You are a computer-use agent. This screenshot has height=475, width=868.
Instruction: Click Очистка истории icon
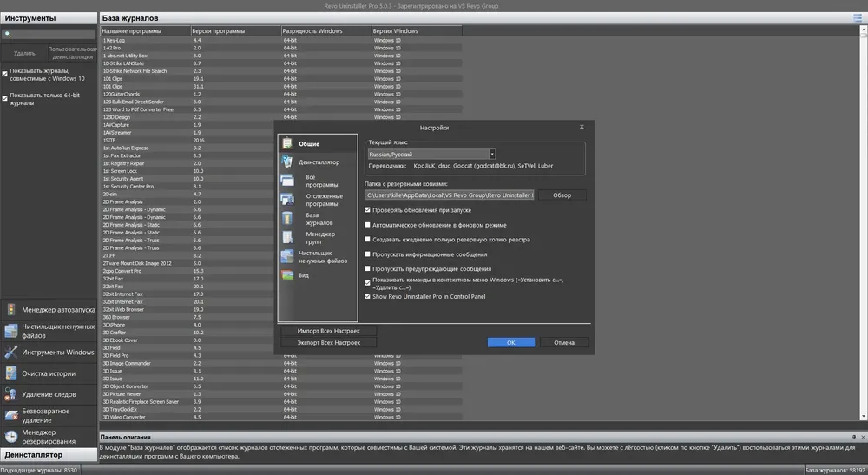click(x=10, y=373)
